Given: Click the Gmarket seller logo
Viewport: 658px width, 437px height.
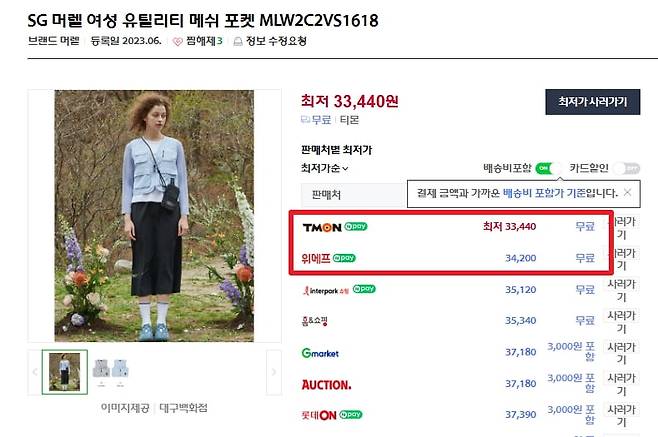Looking at the screenshot, I should 320,353.
